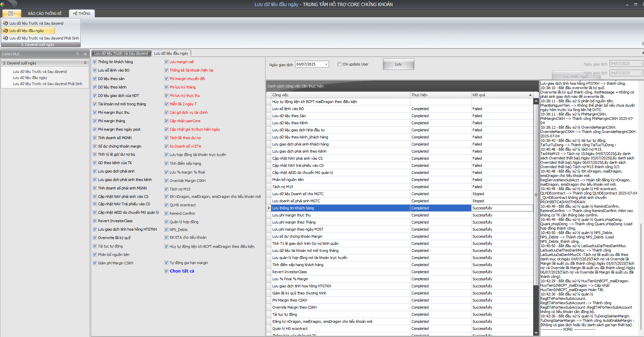This screenshot has width=644, height=337.
Task: Collapse the ribbon with the double-chevron icon
Action: (642, 44)
